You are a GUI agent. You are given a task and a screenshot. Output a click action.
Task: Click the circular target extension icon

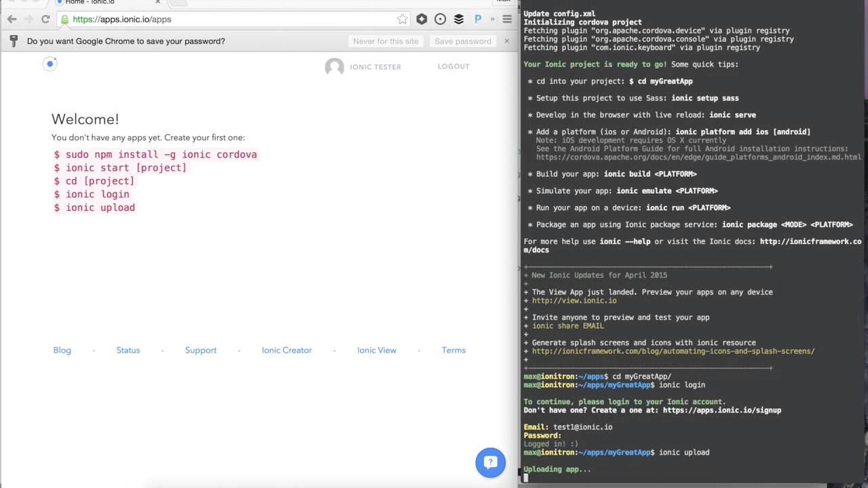440,19
